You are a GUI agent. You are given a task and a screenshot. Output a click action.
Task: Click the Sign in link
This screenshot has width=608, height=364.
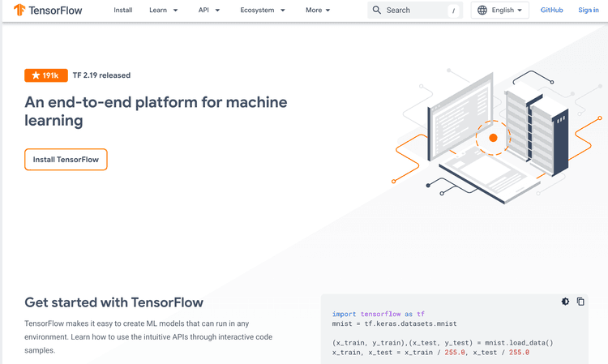[589, 10]
